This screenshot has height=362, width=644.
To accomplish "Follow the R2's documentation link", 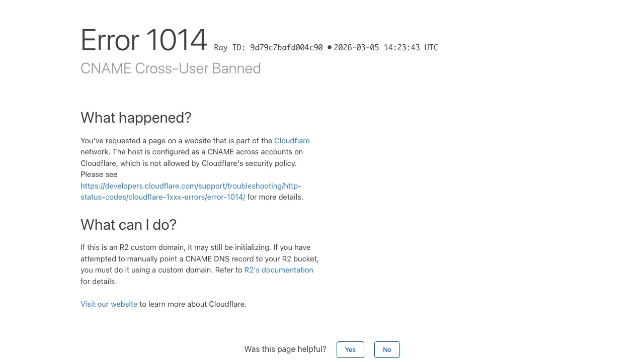I will [279, 270].
